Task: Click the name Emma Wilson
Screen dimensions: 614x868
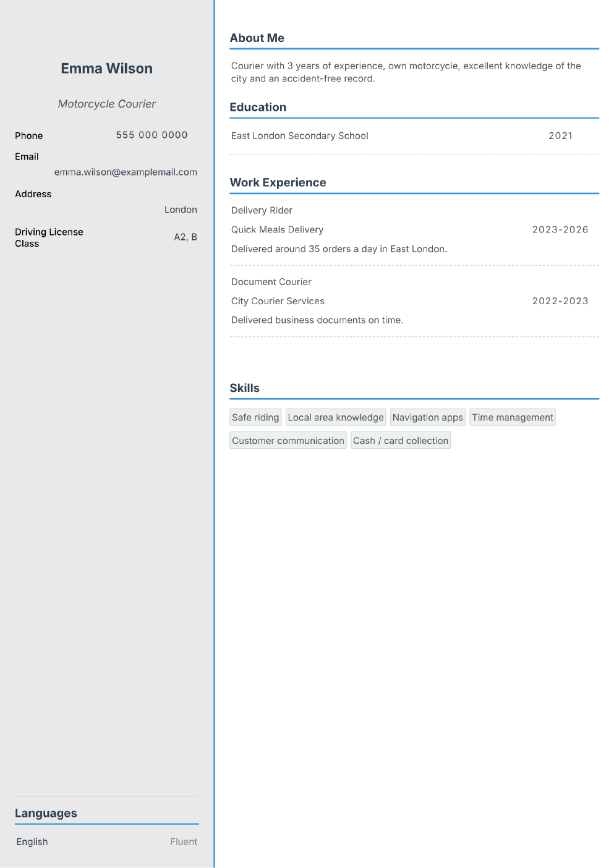Action: pyautogui.click(x=106, y=69)
